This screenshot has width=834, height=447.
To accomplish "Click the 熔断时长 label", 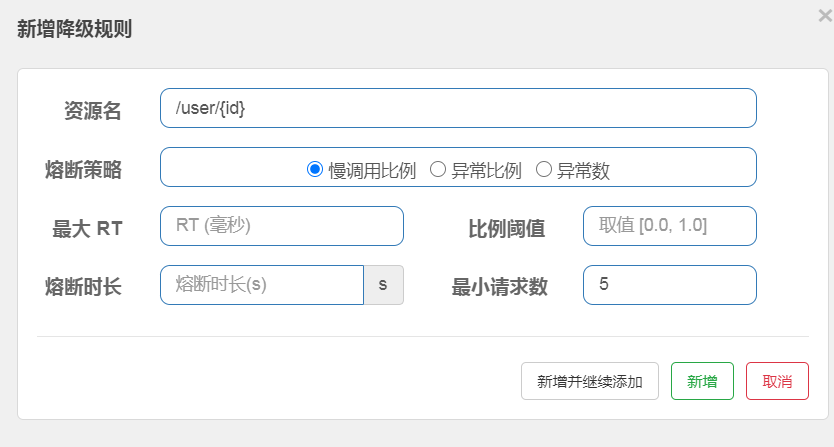I will pos(84,286).
